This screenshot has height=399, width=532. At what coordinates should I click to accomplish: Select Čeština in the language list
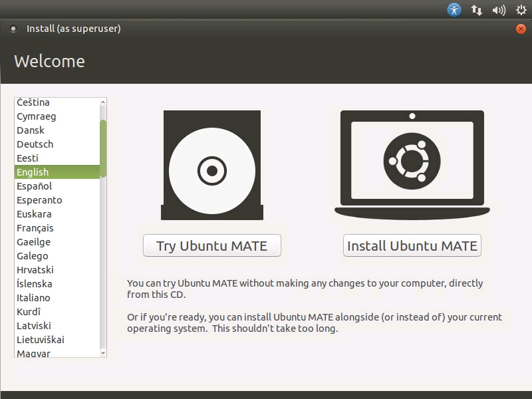(57, 102)
